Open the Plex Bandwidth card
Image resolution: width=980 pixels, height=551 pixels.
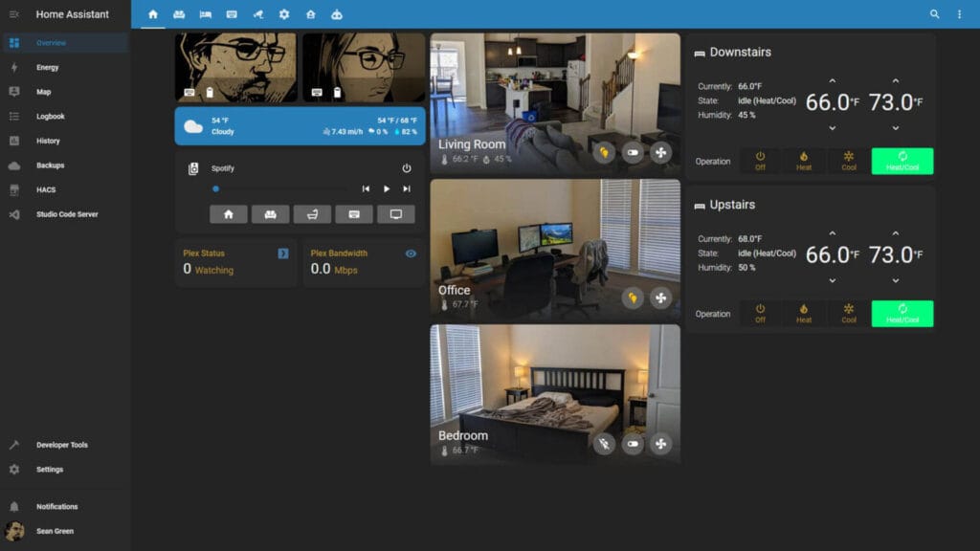point(364,262)
